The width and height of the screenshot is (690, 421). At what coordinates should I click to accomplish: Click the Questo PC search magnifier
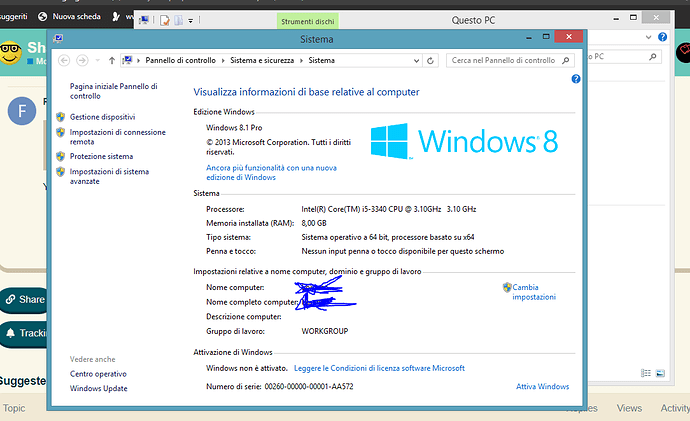(653, 56)
